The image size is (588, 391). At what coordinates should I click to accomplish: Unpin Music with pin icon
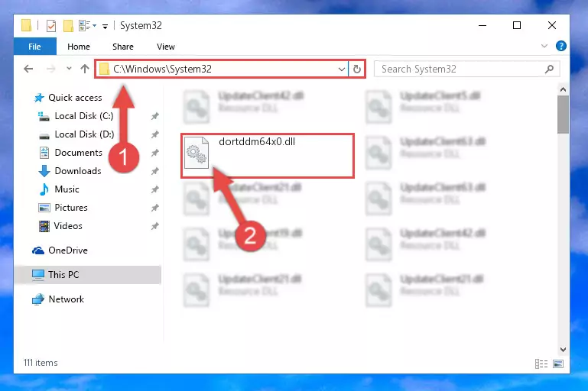155,189
